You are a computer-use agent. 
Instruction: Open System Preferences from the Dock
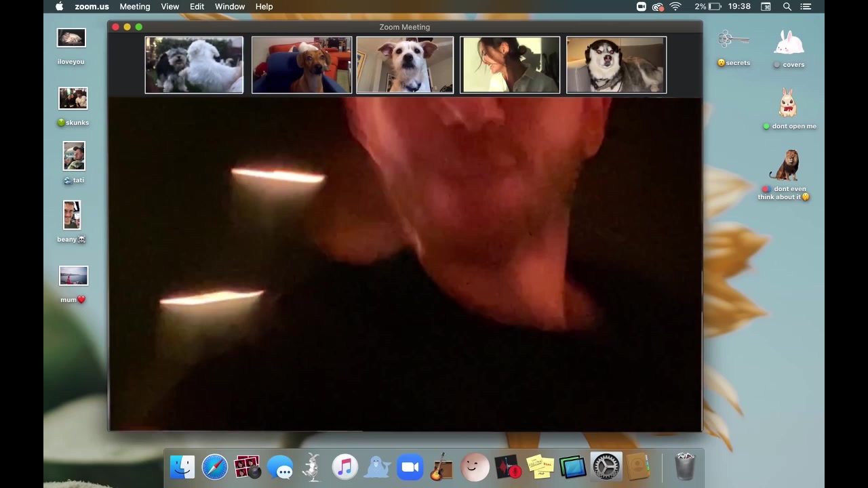click(606, 467)
